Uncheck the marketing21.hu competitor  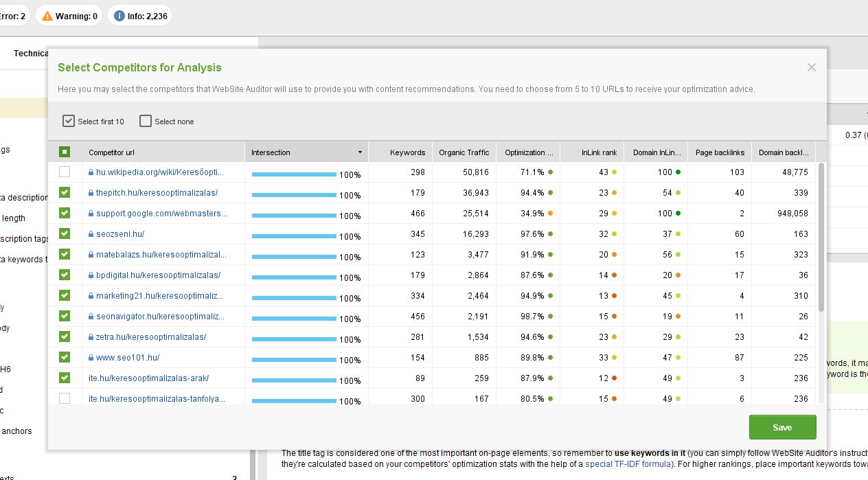[x=65, y=295]
